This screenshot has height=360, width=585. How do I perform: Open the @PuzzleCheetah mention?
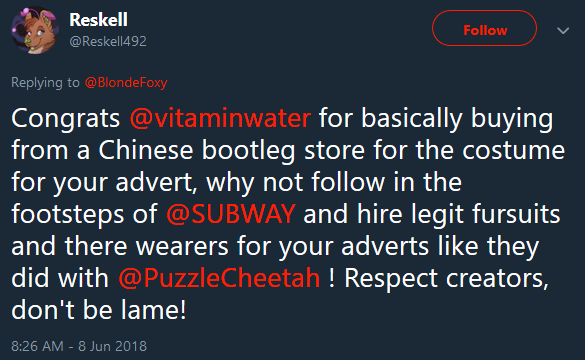tap(219, 278)
